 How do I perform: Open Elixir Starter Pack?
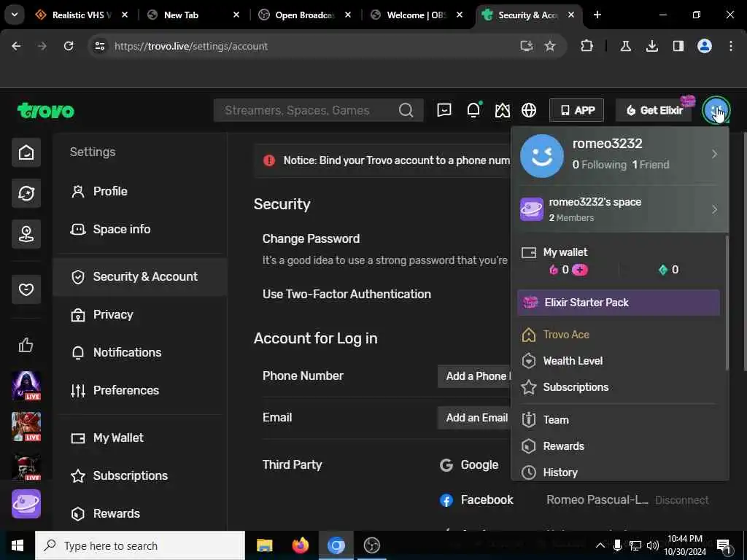619,303
